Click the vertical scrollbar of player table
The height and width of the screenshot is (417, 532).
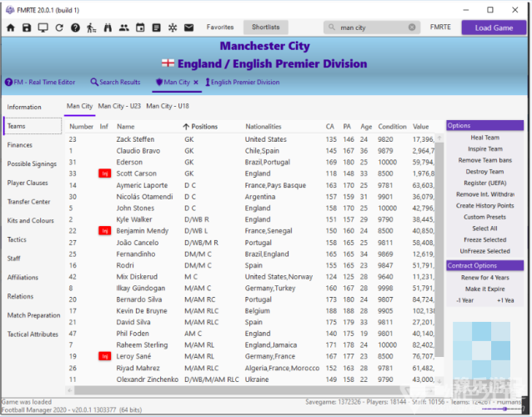point(439,249)
